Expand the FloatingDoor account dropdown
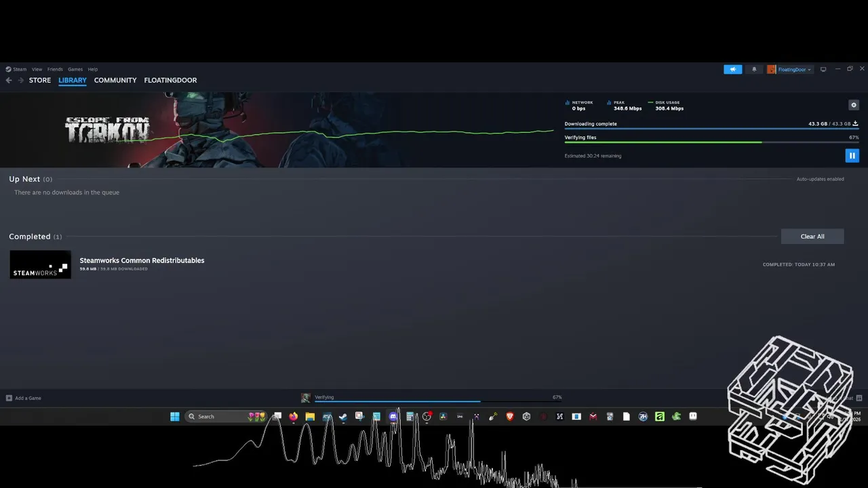868x488 pixels. (793, 69)
